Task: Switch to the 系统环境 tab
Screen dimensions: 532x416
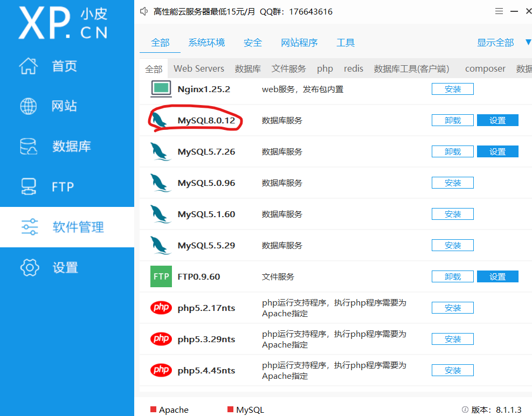Action: (206, 43)
